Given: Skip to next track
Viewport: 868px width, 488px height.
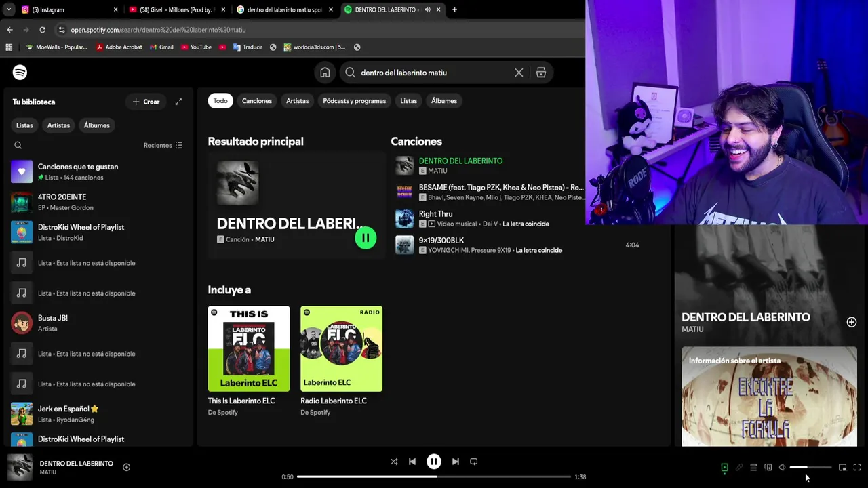Looking at the screenshot, I should 456,462.
